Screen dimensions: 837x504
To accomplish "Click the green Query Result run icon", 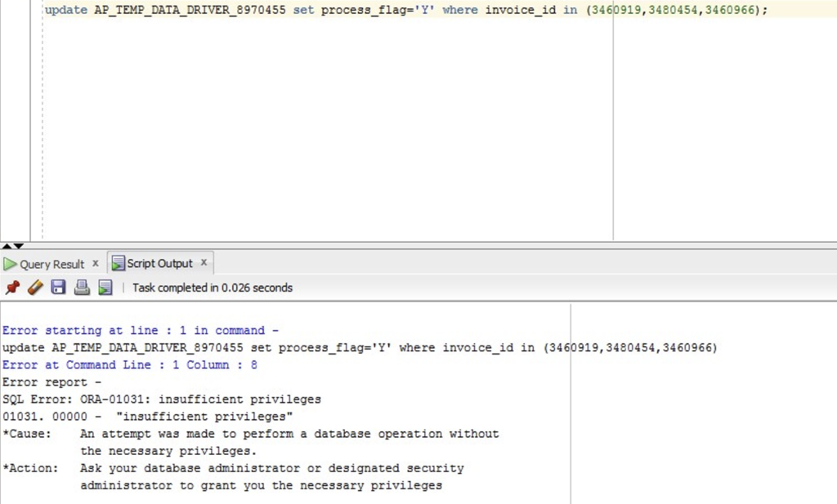I will (10, 264).
